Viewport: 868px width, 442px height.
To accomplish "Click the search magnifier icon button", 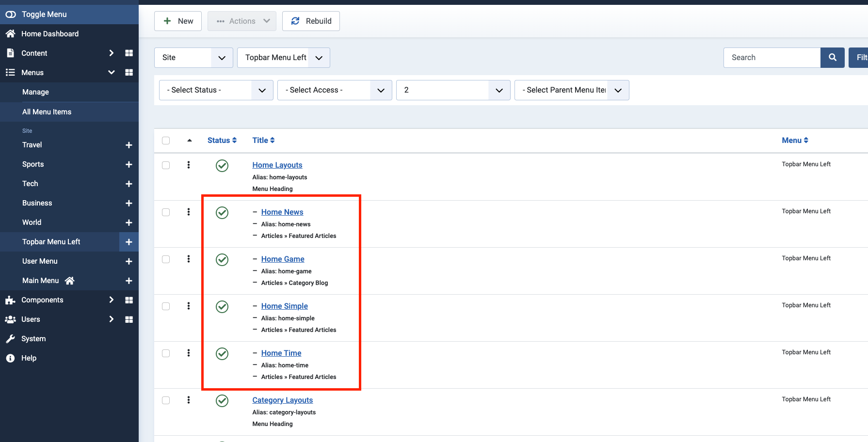I will [x=832, y=58].
